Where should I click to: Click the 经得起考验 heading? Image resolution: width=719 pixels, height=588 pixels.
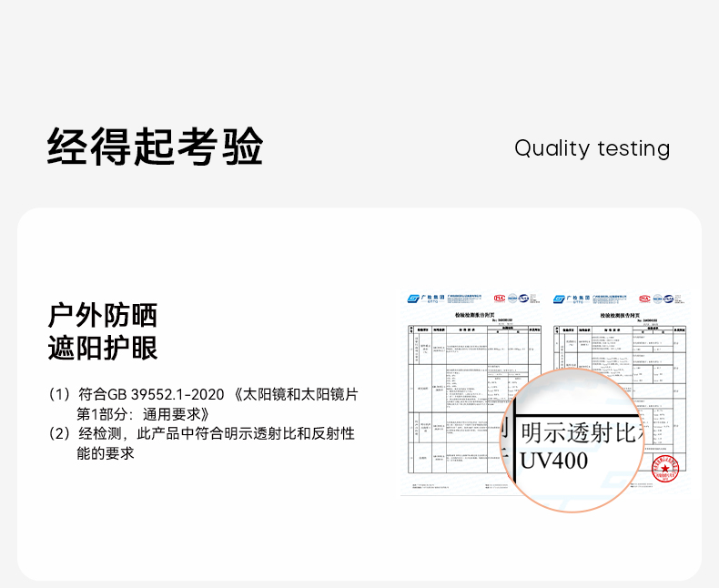click(x=155, y=147)
